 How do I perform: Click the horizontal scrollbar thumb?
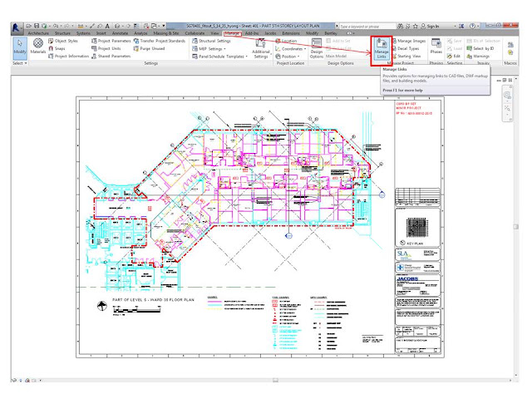coord(275,381)
